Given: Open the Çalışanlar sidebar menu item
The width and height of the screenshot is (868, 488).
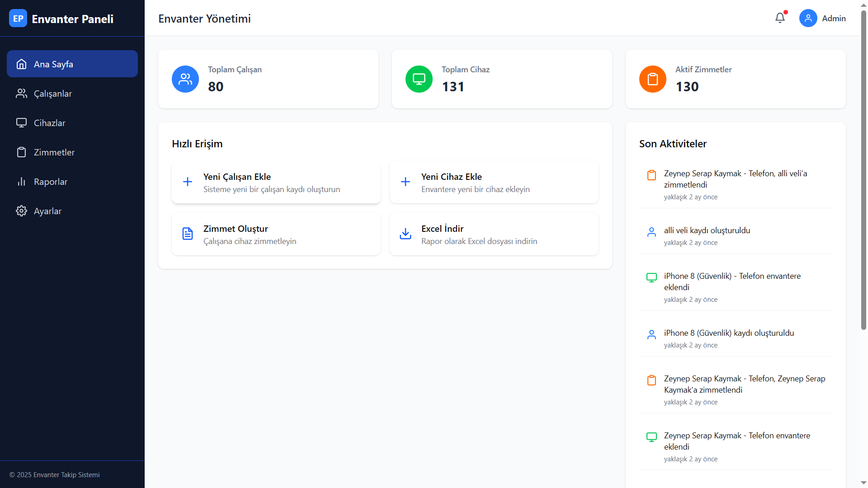Looking at the screenshot, I should pyautogui.click(x=53, y=94).
